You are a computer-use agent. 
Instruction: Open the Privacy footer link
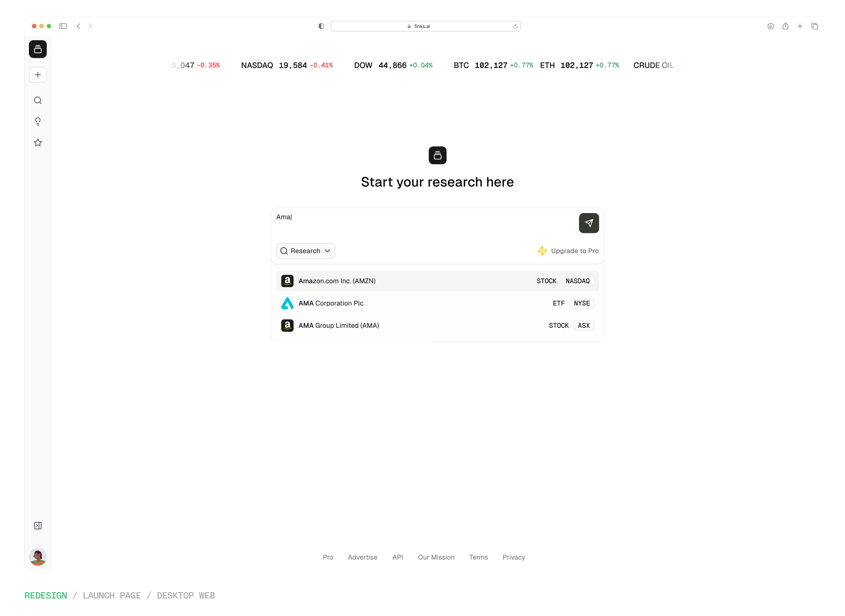(x=513, y=557)
